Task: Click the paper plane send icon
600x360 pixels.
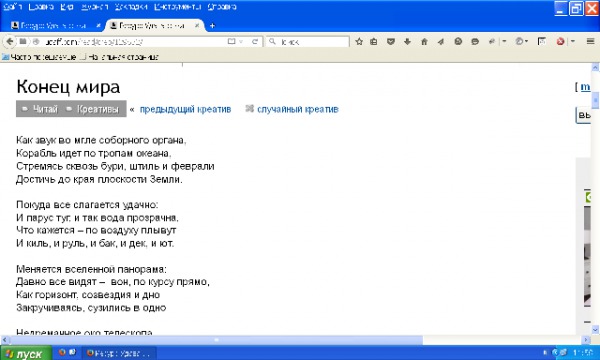Action: point(441,41)
